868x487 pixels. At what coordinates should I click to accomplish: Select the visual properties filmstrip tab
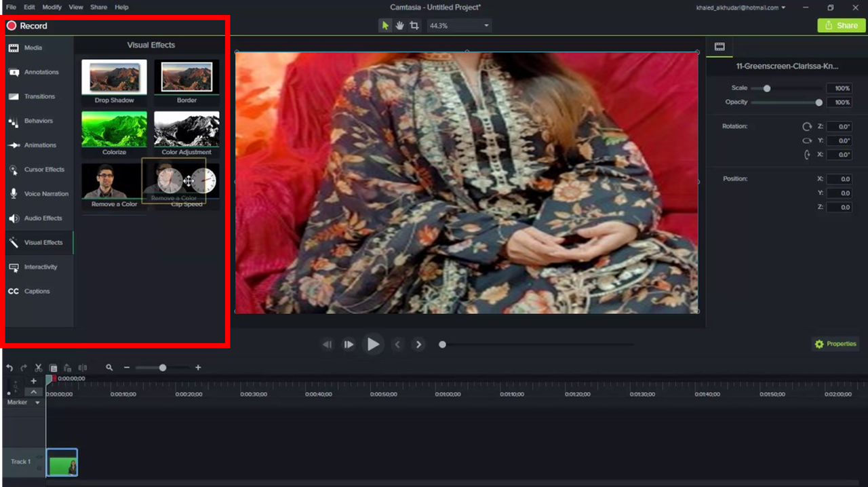coord(719,47)
